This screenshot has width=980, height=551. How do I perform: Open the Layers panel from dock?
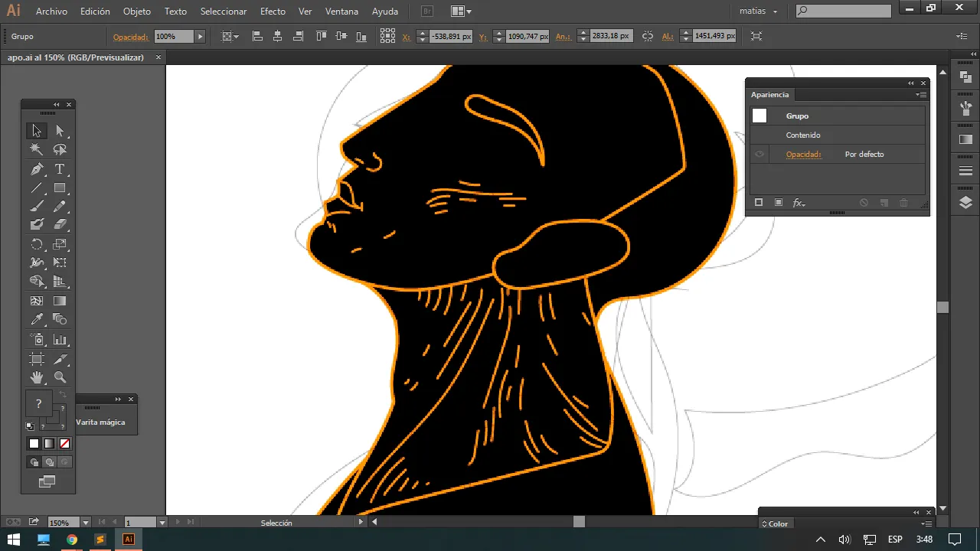pos(965,203)
